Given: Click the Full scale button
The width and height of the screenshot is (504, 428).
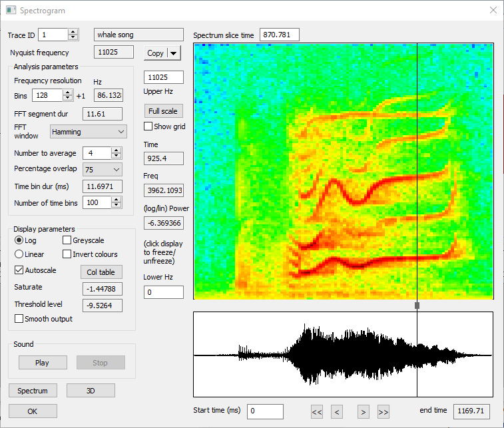Looking at the screenshot, I should point(163,111).
